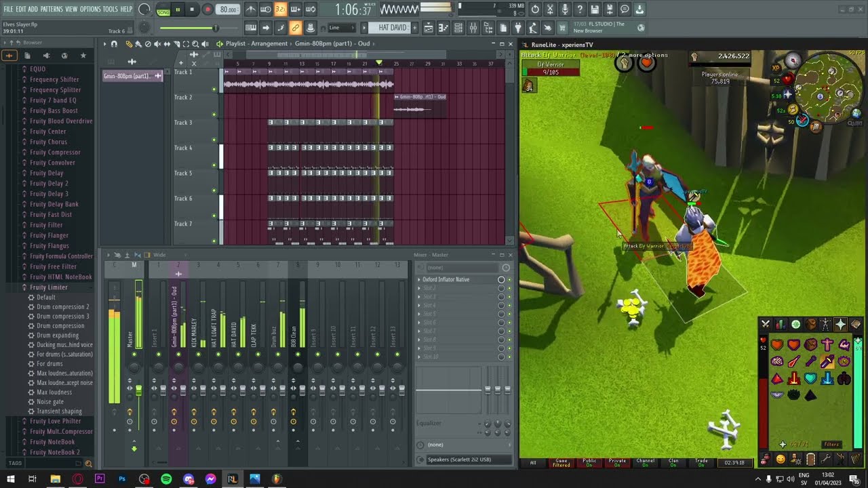The height and width of the screenshot is (488, 868).
Task: Click the 80.000 tempo field
Action: click(229, 10)
